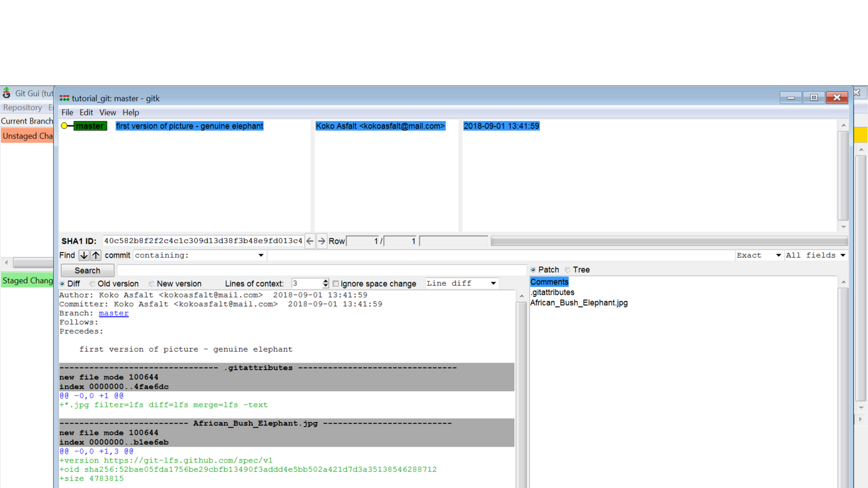
Task: Open the File menu
Action: (67, 113)
